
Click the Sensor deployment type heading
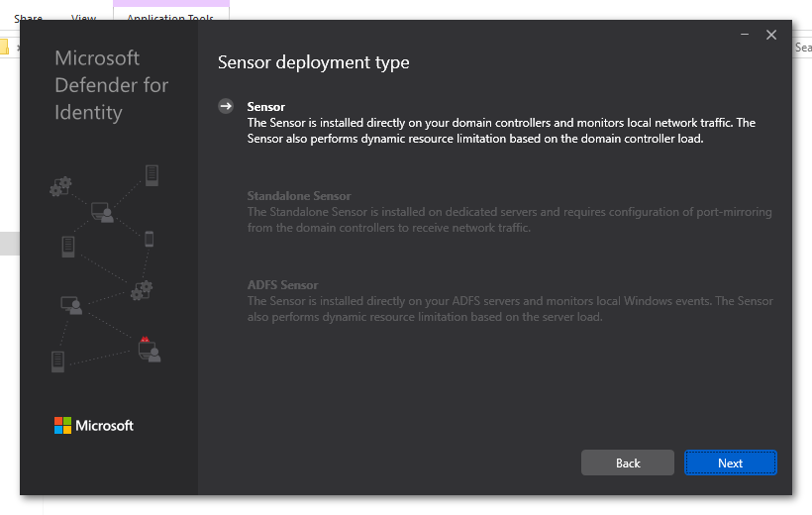tap(313, 62)
